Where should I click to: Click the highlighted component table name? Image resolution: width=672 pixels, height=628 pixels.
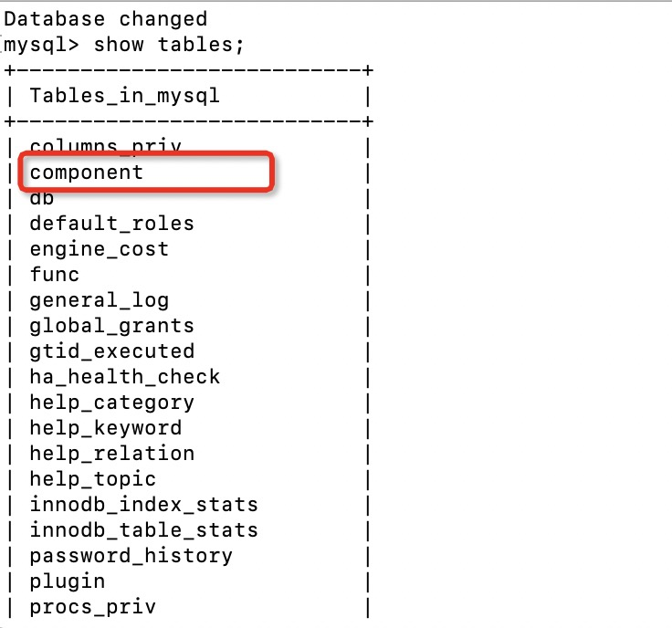coord(87,172)
